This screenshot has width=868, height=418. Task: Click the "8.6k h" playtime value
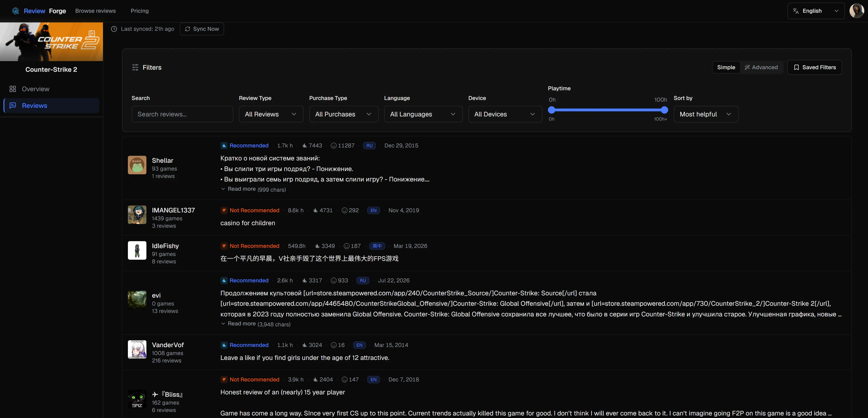pos(296,210)
